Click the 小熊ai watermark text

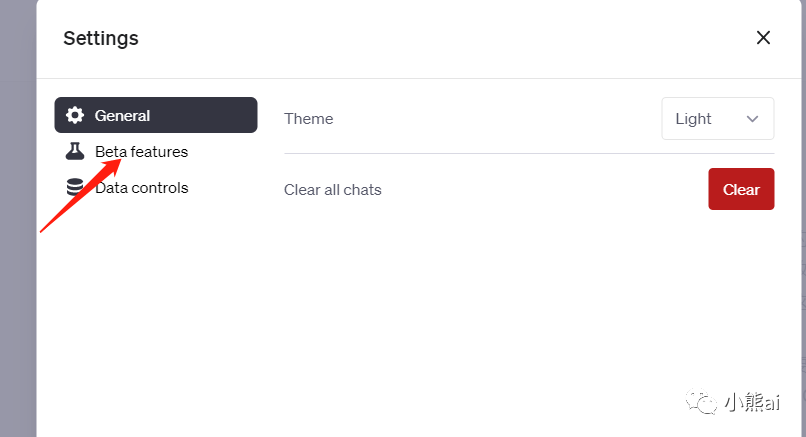click(x=752, y=402)
